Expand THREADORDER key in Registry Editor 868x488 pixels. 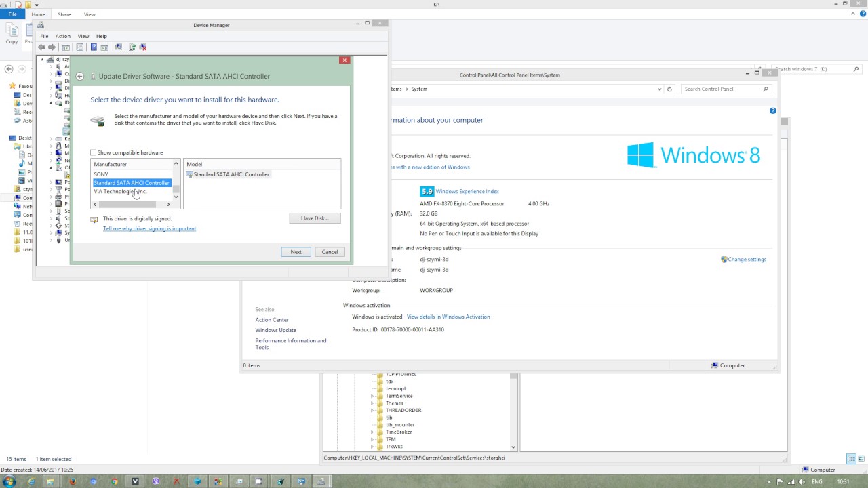point(372,410)
